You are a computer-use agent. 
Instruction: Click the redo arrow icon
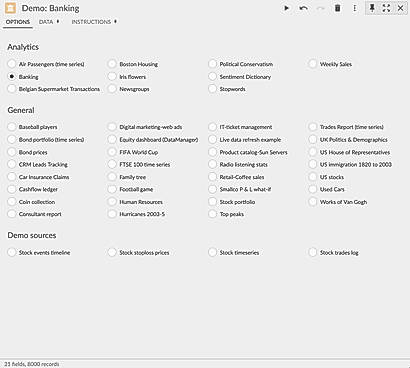321,8
